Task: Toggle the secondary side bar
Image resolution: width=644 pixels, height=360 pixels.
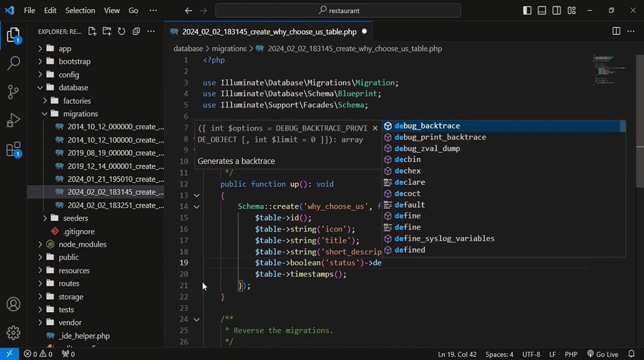Action: pos(556,10)
